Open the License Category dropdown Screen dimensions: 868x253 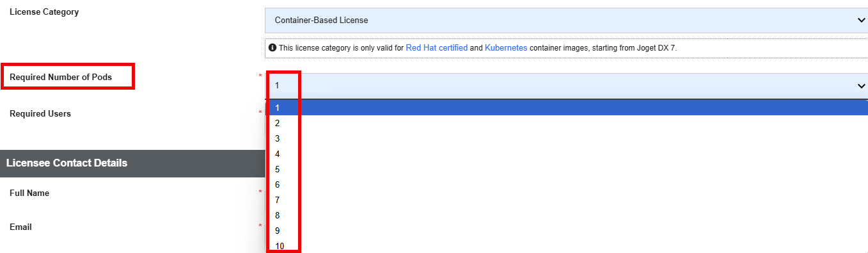pos(566,20)
